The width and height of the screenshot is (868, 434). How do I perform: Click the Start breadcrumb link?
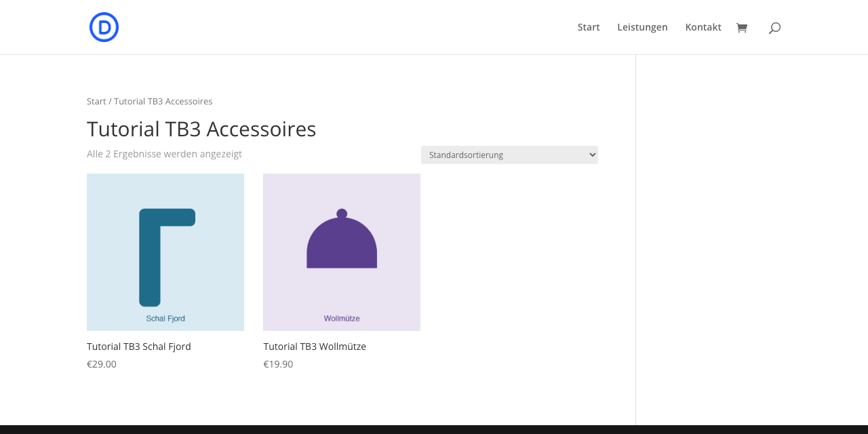click(x=96, y=101)
